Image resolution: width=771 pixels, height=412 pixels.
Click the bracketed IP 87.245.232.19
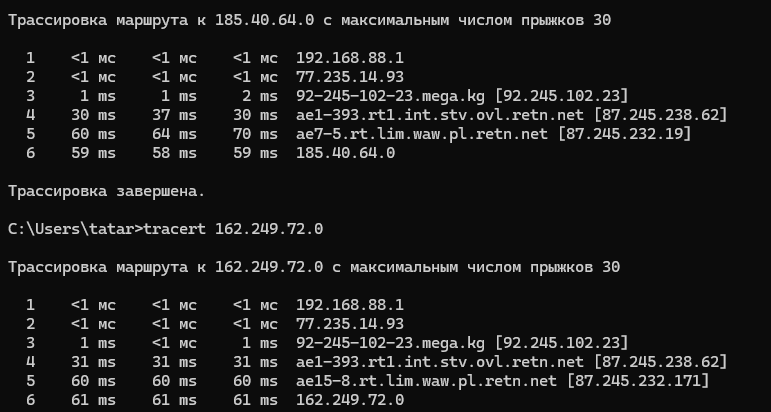624,134
